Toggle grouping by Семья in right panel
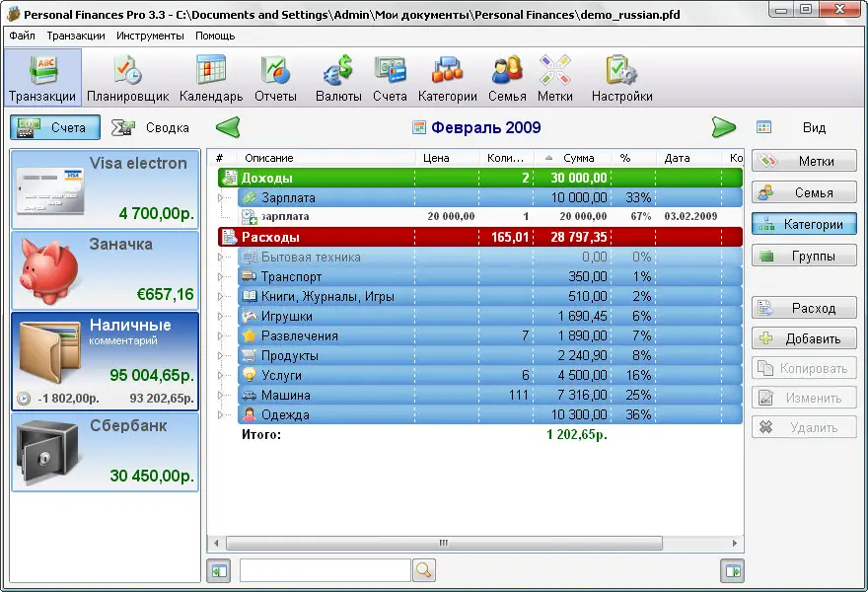868x592 pixels. (x=804, y=192)
